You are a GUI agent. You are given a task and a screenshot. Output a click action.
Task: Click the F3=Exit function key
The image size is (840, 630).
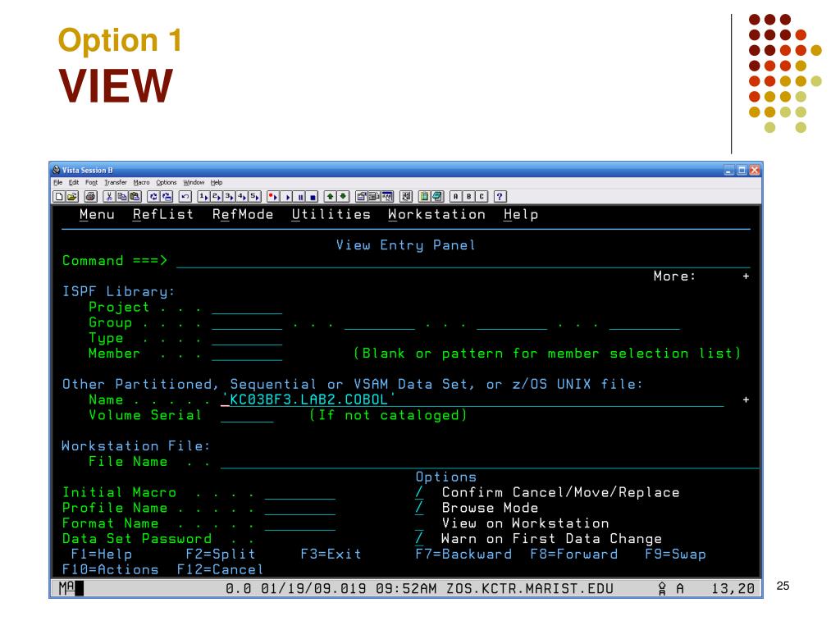point(331,555)
